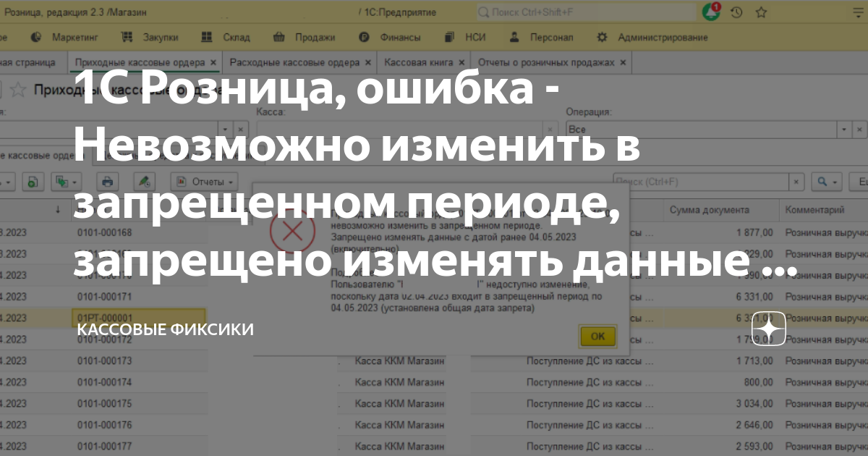Select row number 0101-000177

coord(105,446)
